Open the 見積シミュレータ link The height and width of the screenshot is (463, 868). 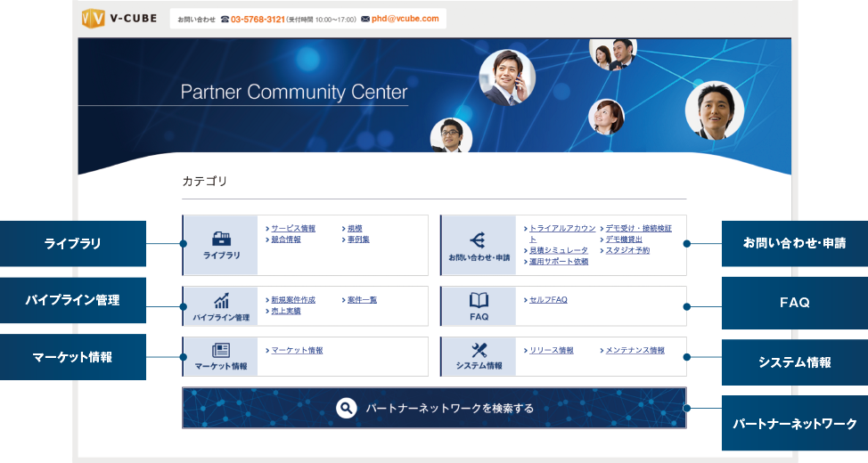click(x=559, y=250)
